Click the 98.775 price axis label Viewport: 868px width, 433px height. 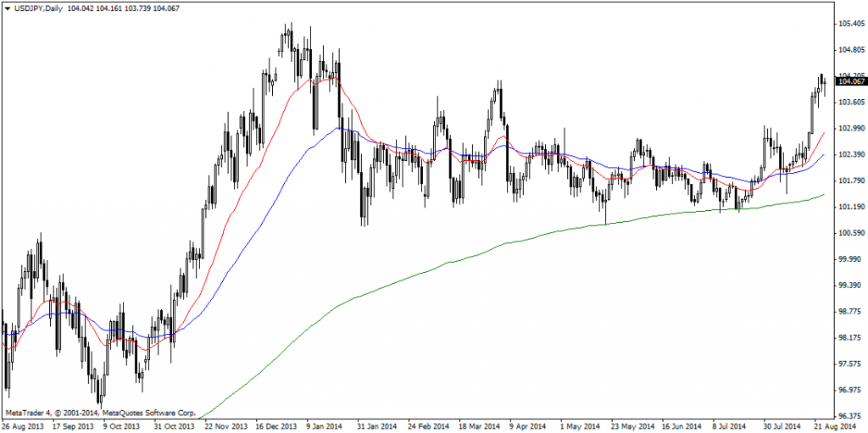point(850,311)
